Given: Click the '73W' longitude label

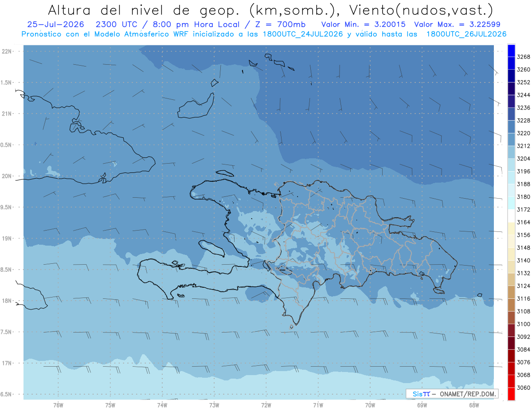Looking at the screenshot, I should click(x=214, y=405).
